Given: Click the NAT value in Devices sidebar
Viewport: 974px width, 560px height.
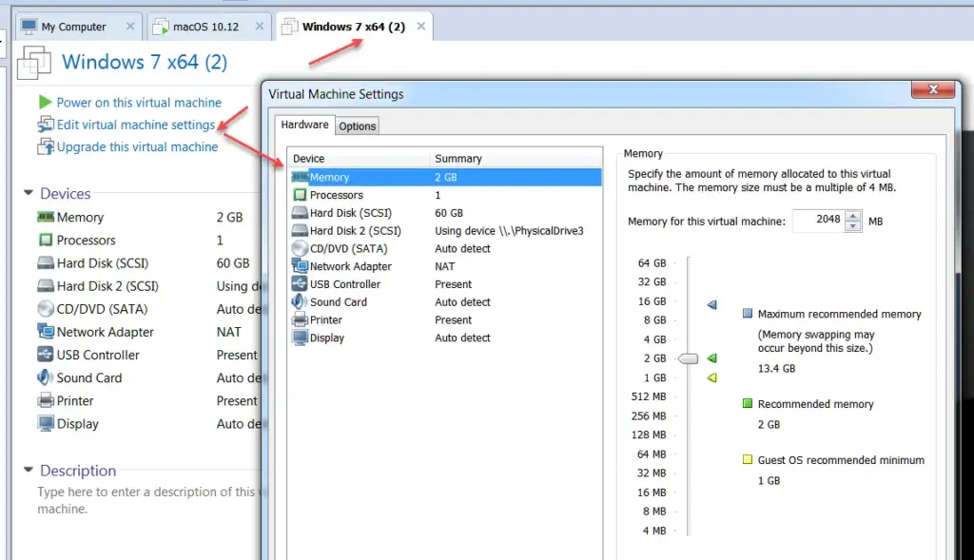Looking at the screenshot, I should pyautogui.click(x=228, y=332).
